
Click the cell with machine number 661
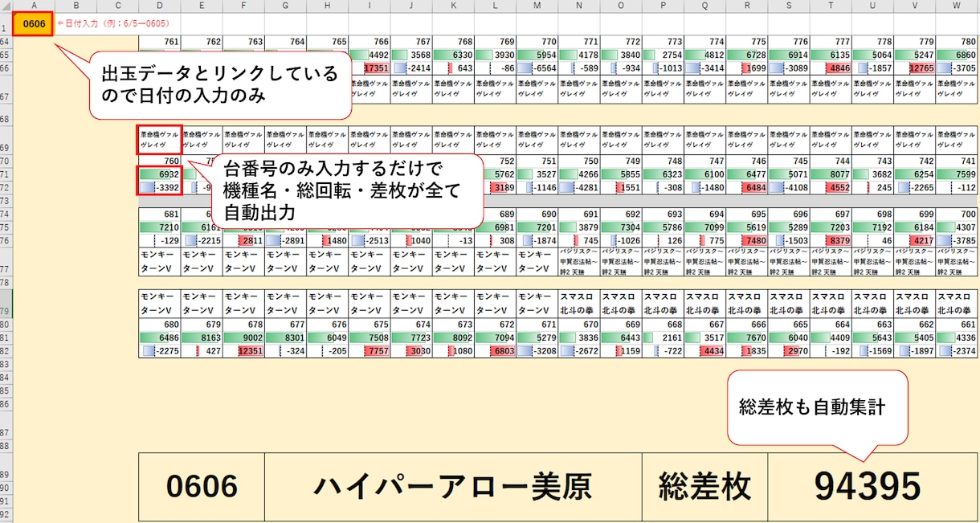pos(957,325)
